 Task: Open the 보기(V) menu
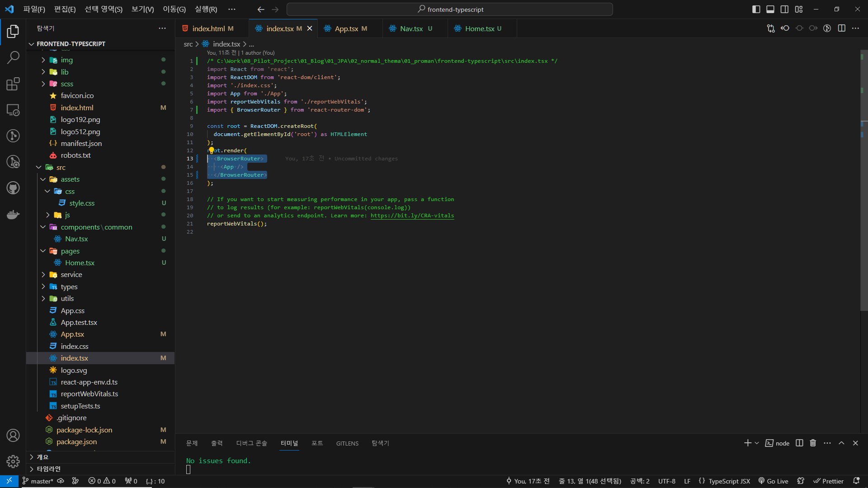pos(142,9)
